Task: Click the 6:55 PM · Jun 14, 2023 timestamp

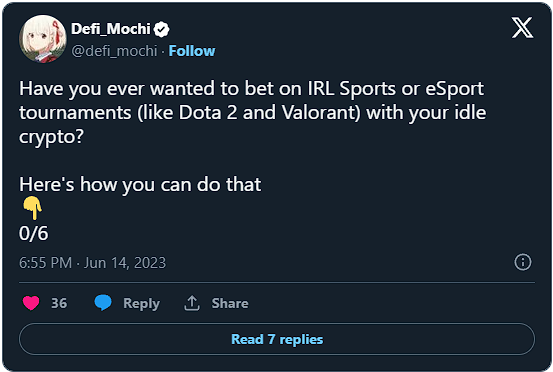Action: pyautogui.click(x=92, y=263)
